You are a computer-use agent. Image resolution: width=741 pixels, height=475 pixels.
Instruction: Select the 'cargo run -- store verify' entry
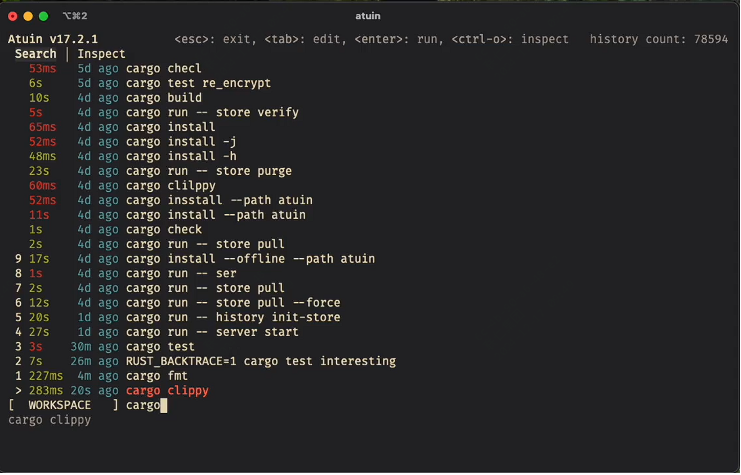pos(212,112)
